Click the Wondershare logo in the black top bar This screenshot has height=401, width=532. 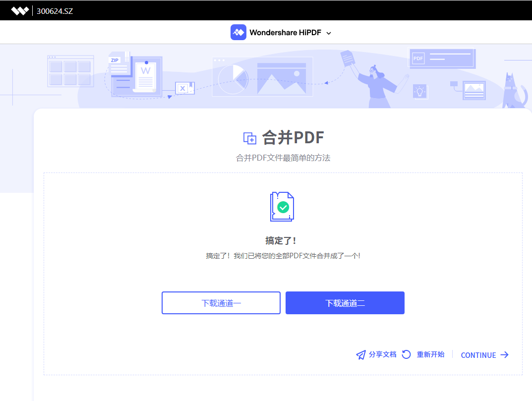click(20, 9)
